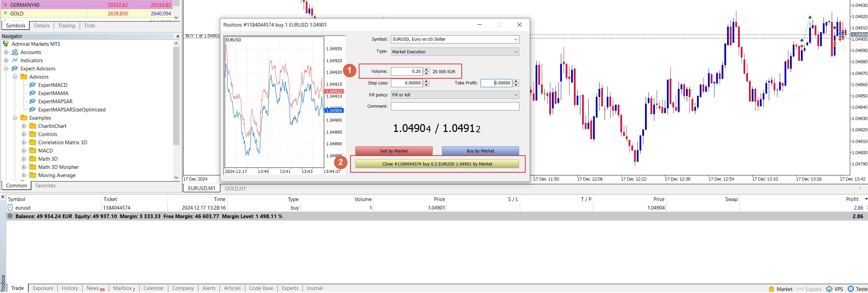
Task: Increase Volume with the up stepper arrow
Action: 426,69
